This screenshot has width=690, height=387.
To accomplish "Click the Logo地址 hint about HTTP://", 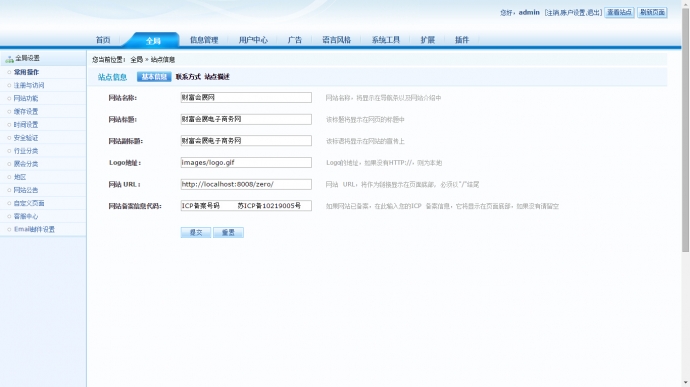I will (x=384, y=163).
